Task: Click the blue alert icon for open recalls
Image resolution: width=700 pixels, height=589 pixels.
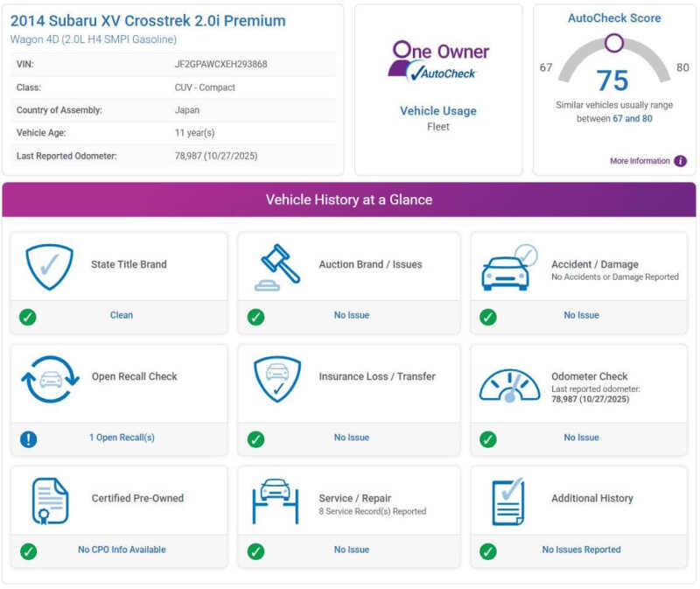Action: [28, 438]
